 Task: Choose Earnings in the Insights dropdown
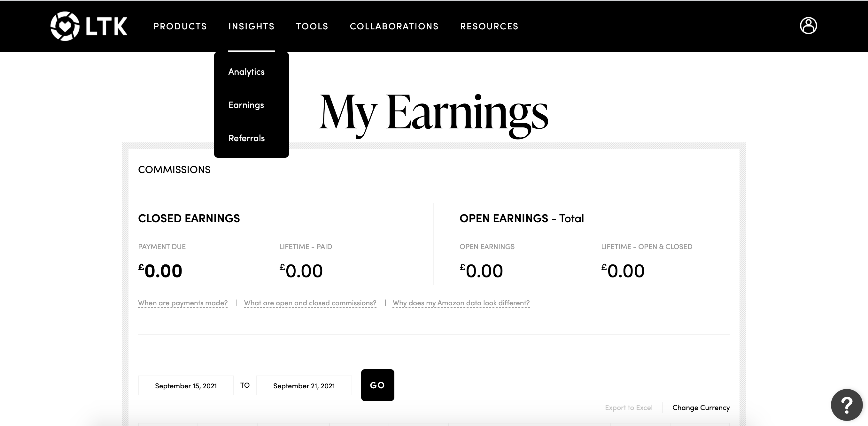246,105
